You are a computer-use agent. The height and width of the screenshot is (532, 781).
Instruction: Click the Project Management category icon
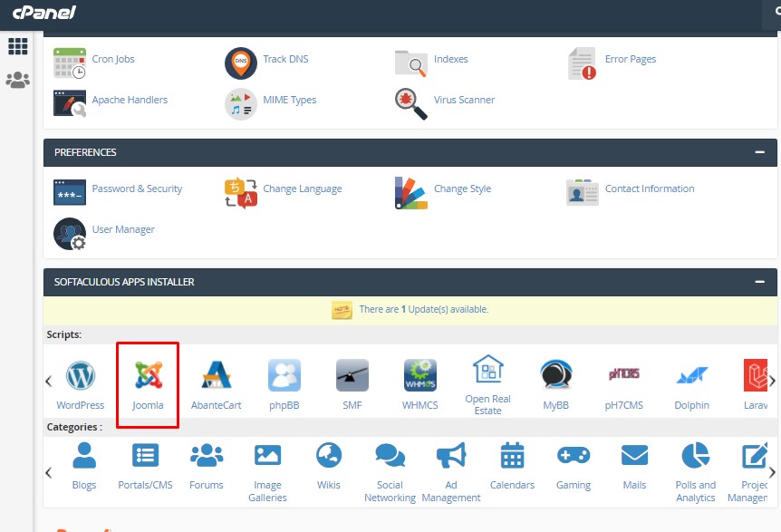[x=755, y=455]
